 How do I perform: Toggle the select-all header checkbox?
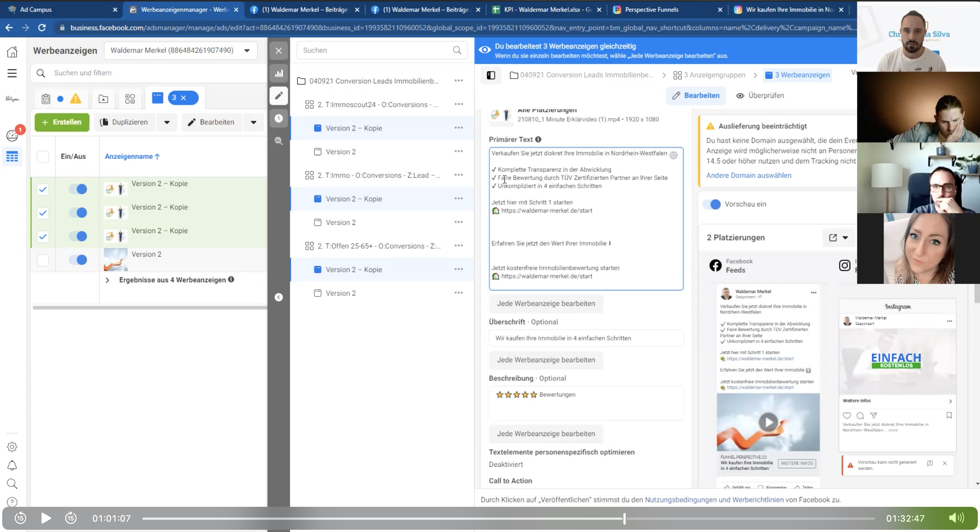pyautogui.click(x=43, y=156)
